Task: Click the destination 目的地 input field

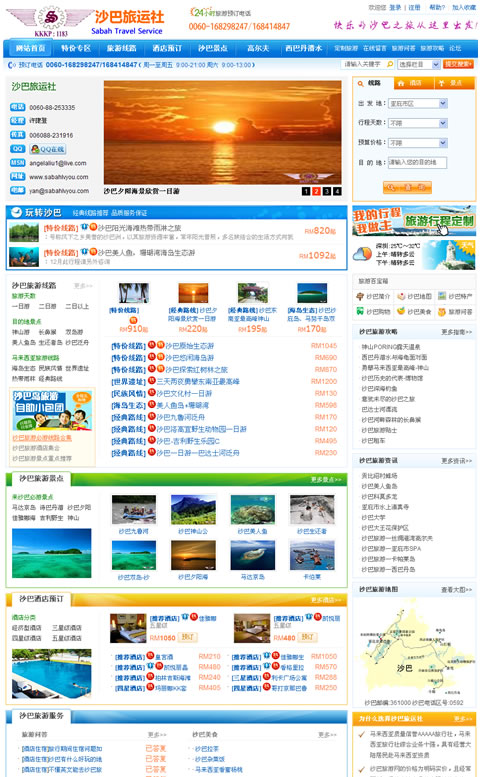Action: pos(417,163)
